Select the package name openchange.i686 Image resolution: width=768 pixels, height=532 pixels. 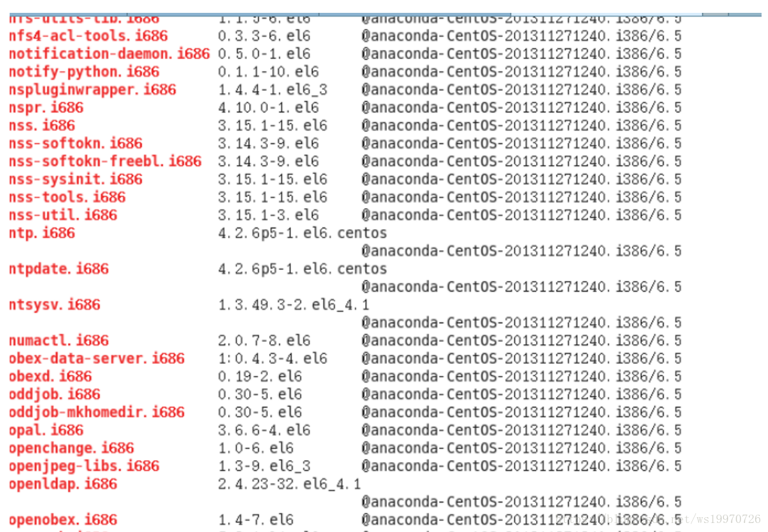71,448
